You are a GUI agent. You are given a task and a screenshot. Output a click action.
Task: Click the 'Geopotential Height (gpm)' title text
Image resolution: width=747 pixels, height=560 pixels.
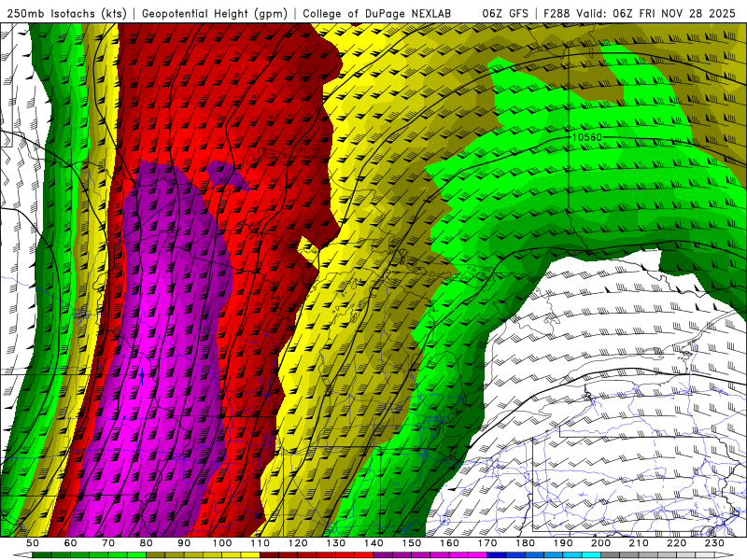pos(215,13)
